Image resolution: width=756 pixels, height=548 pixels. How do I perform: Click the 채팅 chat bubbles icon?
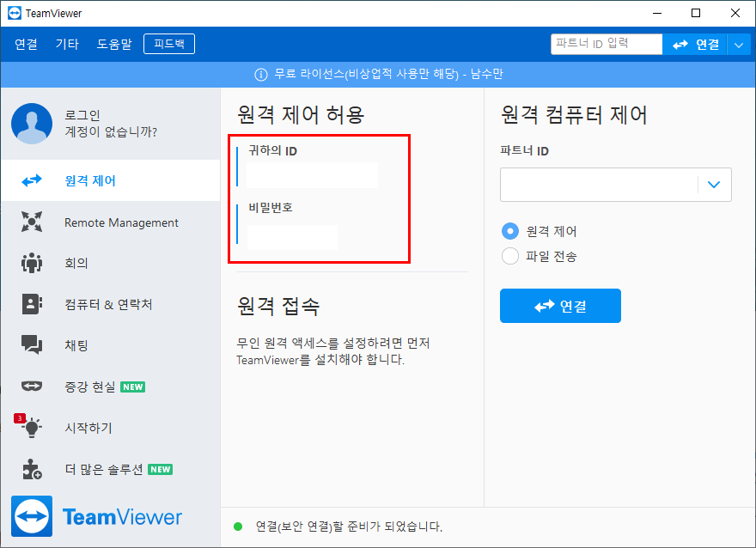click(32, 345)
